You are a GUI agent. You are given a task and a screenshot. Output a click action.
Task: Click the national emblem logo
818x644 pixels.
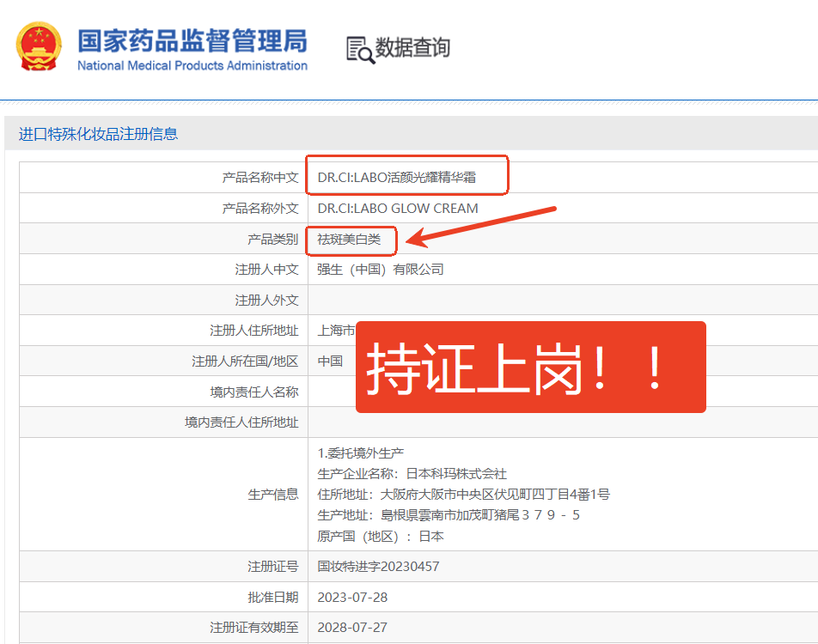coord(39,47)
